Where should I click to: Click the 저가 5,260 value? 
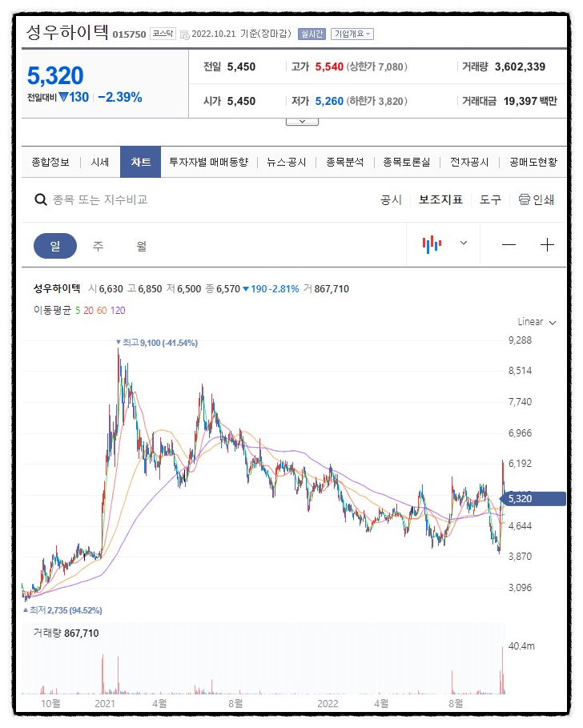click(329, 101)
